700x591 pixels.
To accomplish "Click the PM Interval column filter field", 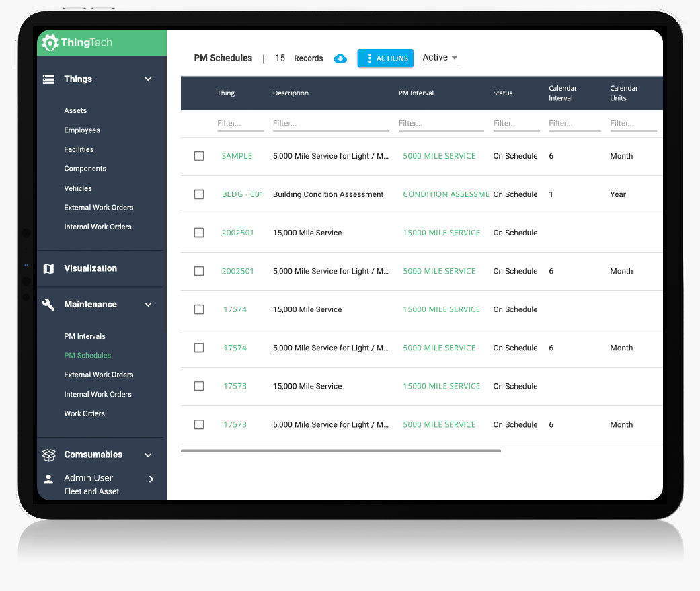I will point(441,124).
